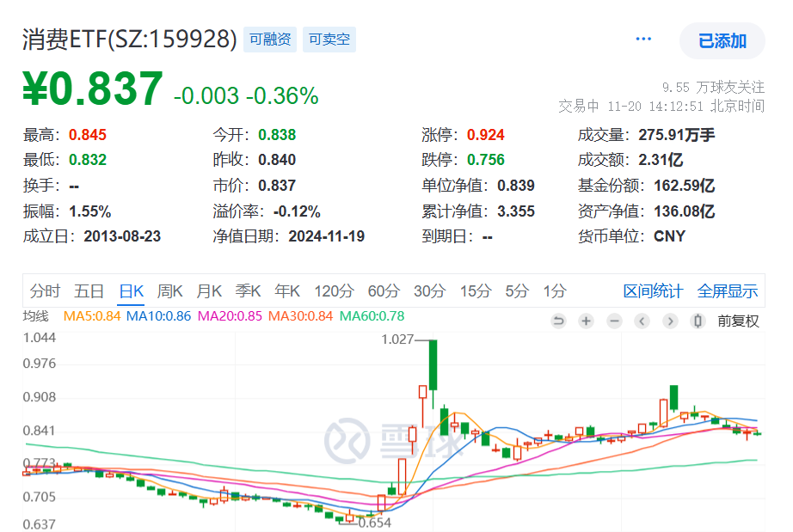Select the 5分 chart tab

point(518,291)
